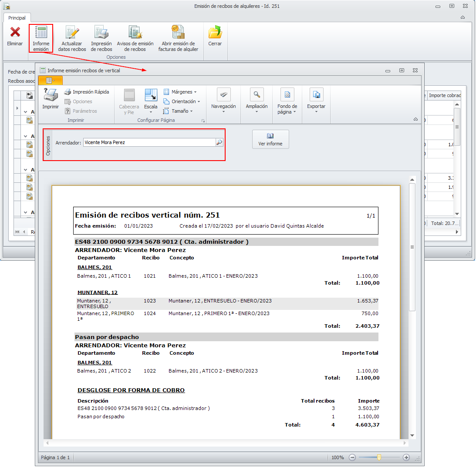The width and height of the screenshot is (476, 467).
Task: Click Impresión Rápida
Action: (x=87, y=92)
